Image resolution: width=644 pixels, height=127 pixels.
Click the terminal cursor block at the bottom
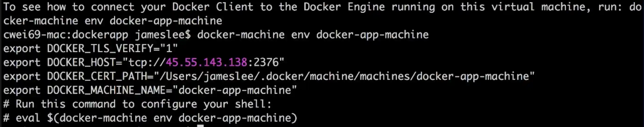coord(200,126)
